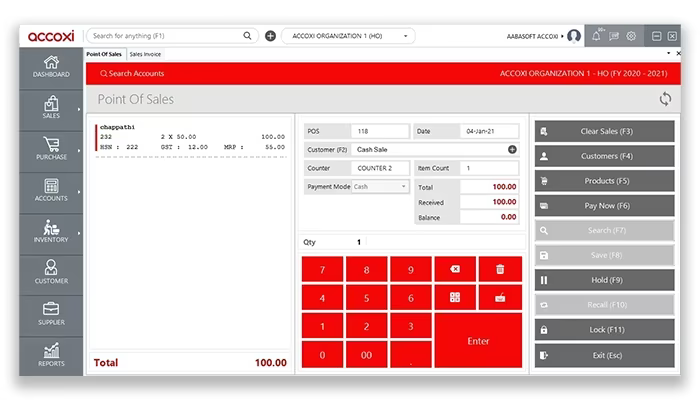Screen dimensions: 700x400
Task: Click the cash drawer key on keypad
Action: click(500, 297)
